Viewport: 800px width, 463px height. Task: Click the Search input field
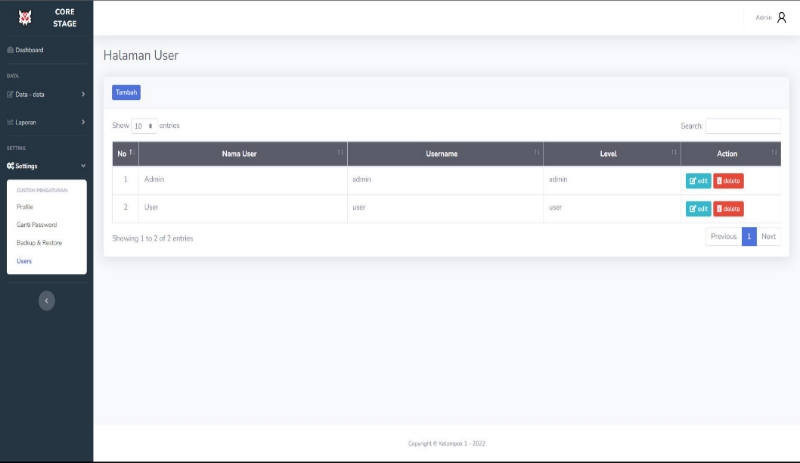click(742, 126)
